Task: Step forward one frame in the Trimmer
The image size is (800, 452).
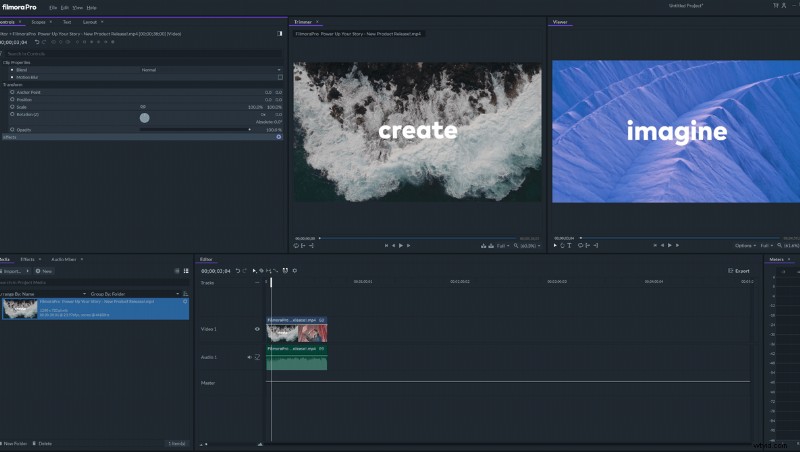Action: click(408, 245)
